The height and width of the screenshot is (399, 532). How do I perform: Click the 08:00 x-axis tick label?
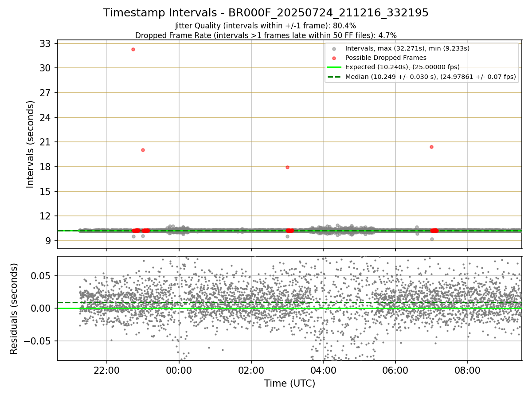[467, 371]
